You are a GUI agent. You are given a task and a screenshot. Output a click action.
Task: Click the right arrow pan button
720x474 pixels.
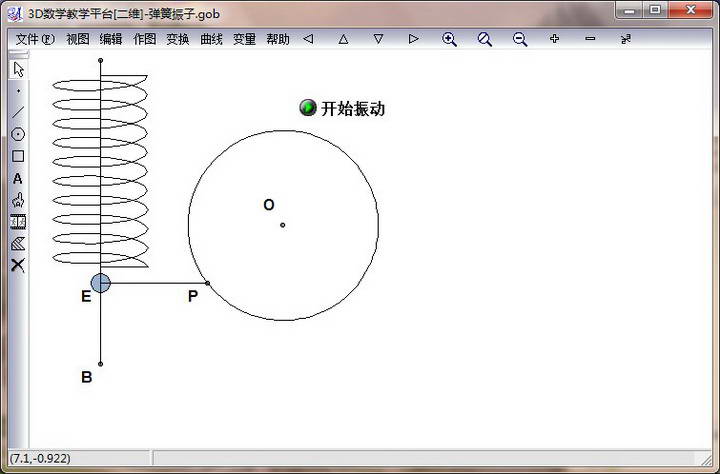(413, 39)
